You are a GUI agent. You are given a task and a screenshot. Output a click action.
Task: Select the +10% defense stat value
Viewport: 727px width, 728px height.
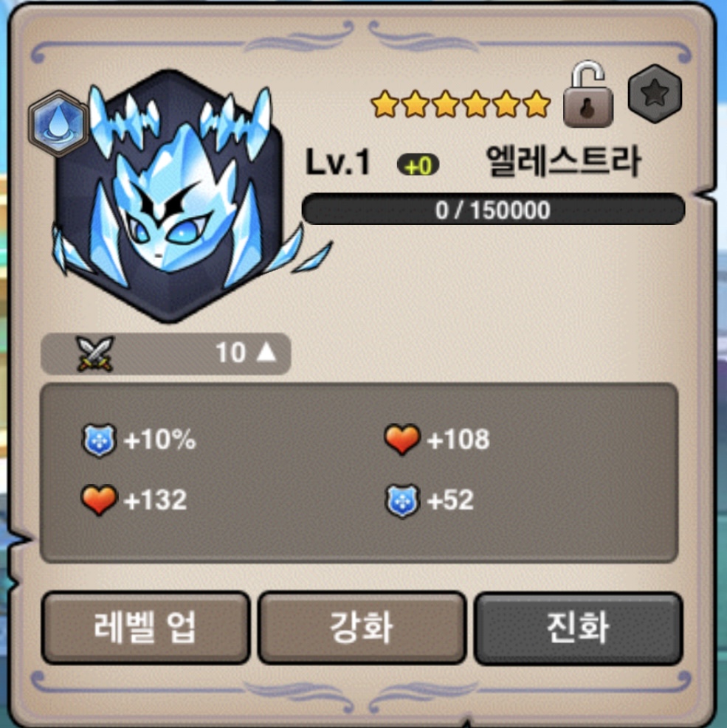[160, 440]
